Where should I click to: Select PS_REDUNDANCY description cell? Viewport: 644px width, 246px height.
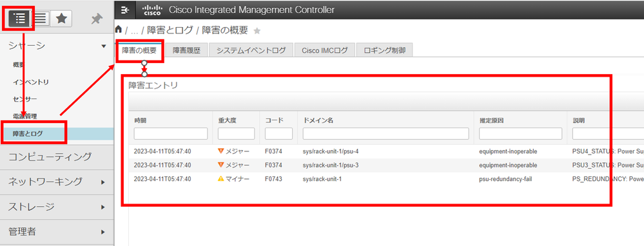[608, 179]
